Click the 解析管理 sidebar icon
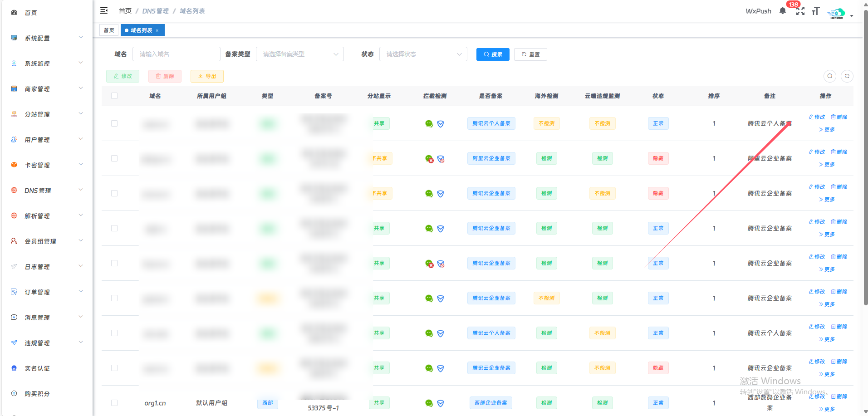This screenshot has width=868, height=416. [x=14, y=216]
